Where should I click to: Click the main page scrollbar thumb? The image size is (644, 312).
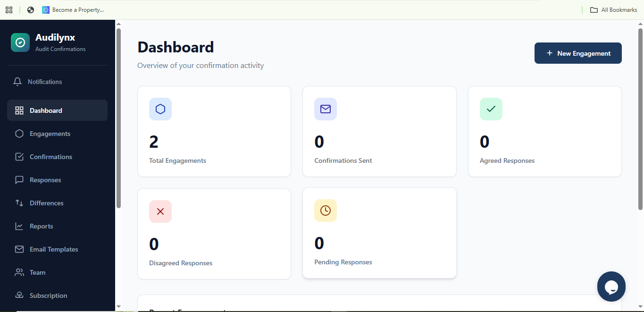pyautogui.click(x=640, y=119)
